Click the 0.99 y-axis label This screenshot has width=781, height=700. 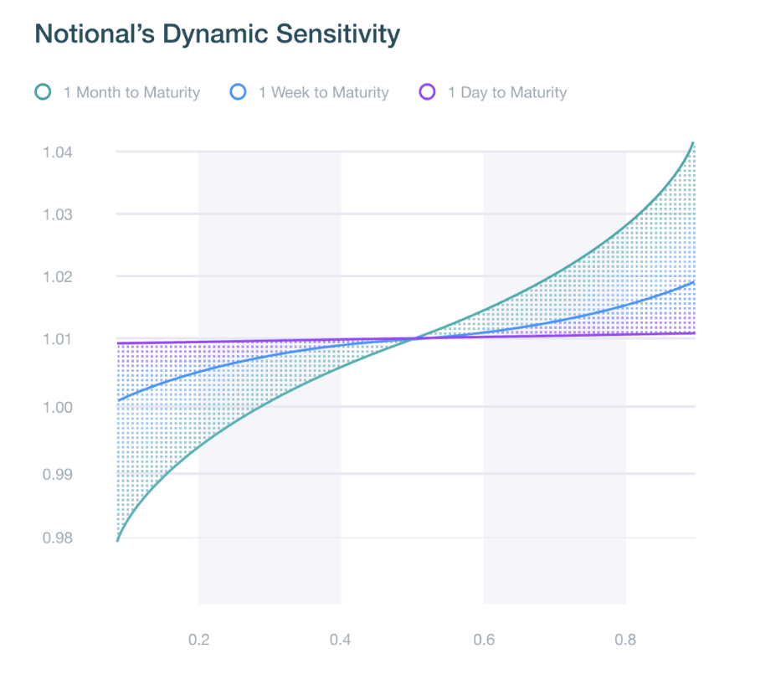pos(57,474)
